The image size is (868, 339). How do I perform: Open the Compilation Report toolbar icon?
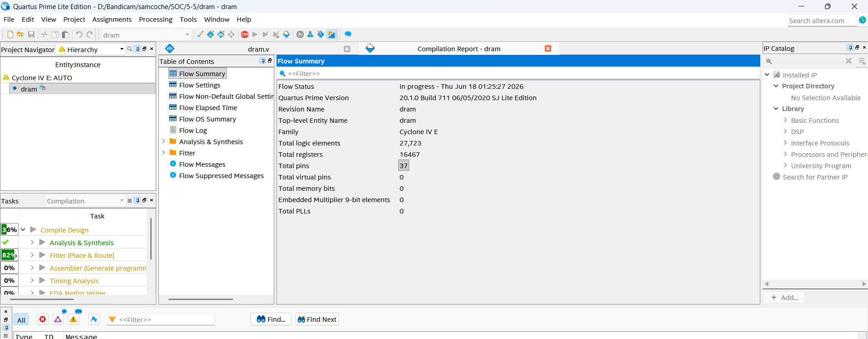click(x=286, y=34)
